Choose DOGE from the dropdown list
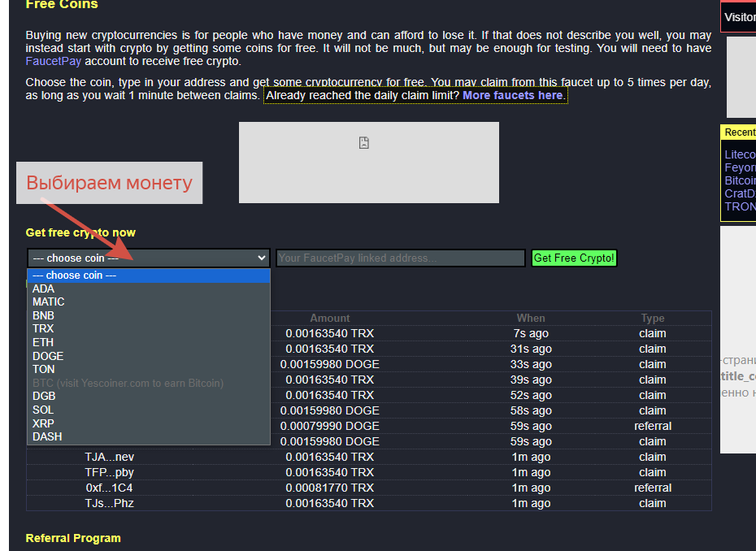 [x=149, y=356]
